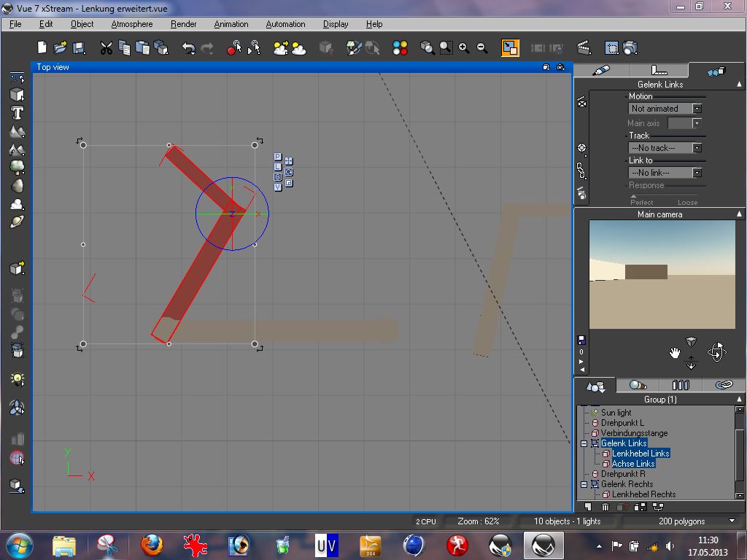The width and height of the screenshot is (747, 560).
Task: Open the animation clapperboard icon
Action: [x=584, y=47]
